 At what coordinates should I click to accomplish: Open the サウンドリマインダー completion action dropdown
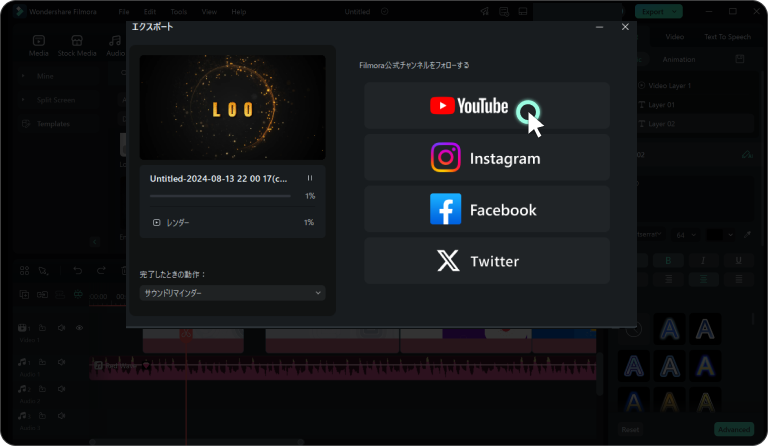point(232,293)
